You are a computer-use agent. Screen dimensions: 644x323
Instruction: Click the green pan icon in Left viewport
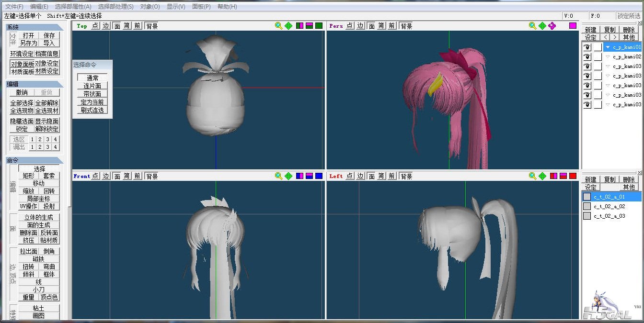542,176
